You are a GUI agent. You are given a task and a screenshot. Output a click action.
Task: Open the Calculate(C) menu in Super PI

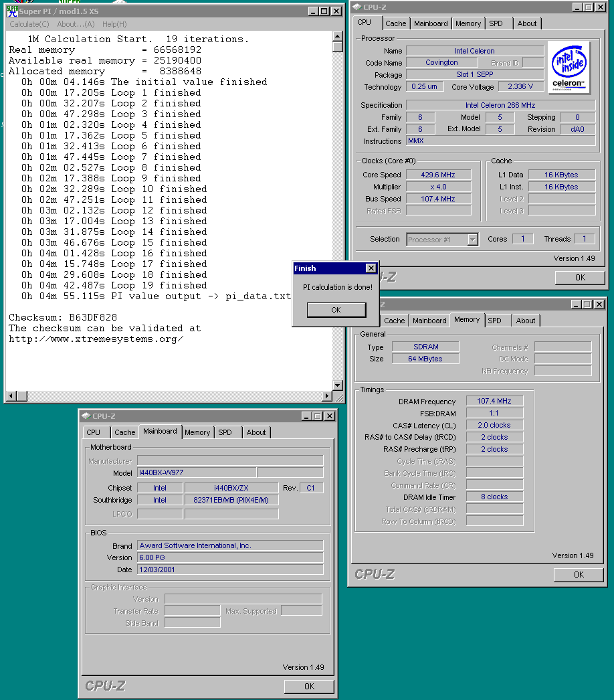pos(29,24)
